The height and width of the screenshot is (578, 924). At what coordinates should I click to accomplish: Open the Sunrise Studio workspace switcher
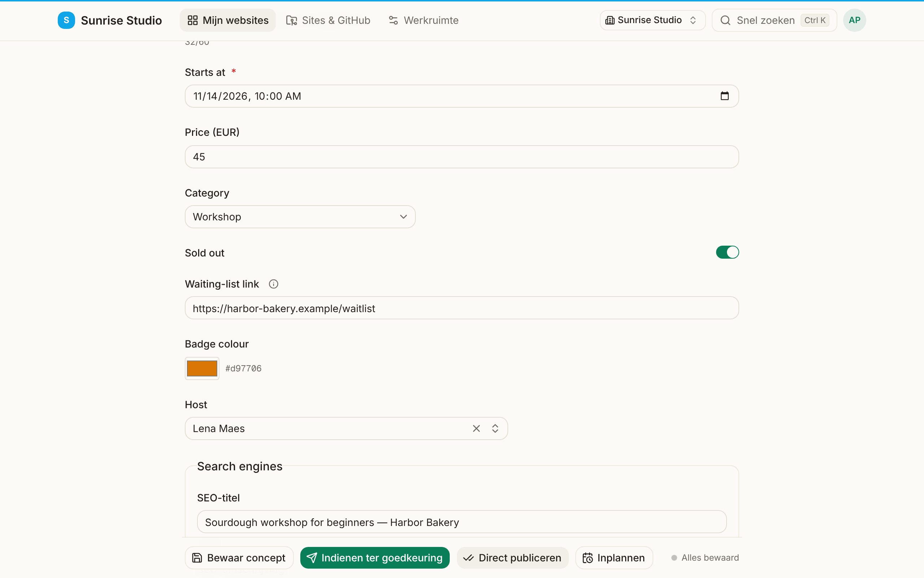[x=652, y=20]
